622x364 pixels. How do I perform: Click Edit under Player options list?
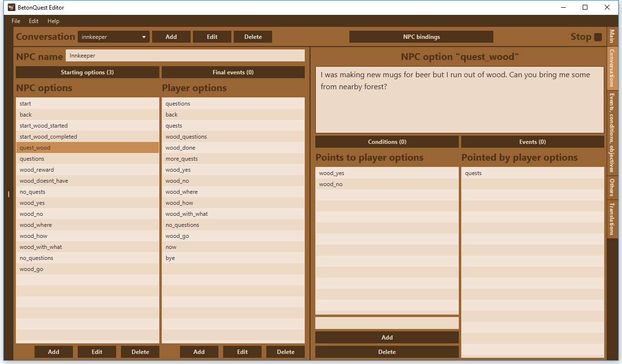(x=242, y=352)
